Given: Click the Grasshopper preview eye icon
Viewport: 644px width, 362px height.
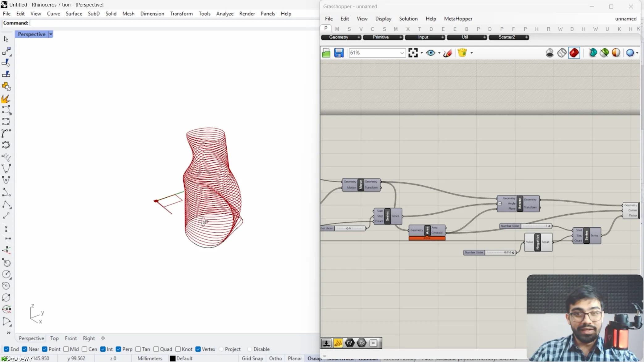Looking at the screenshot, I should [430, 53].
